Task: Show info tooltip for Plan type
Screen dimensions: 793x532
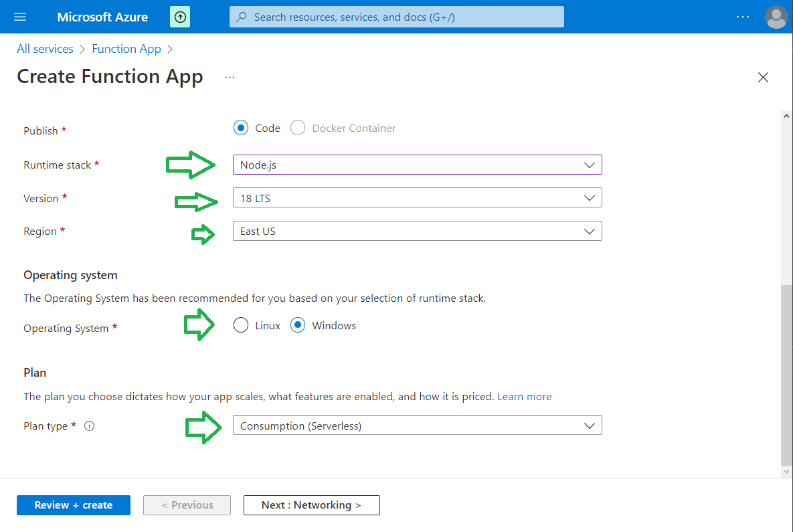Action: pos(90,426)
